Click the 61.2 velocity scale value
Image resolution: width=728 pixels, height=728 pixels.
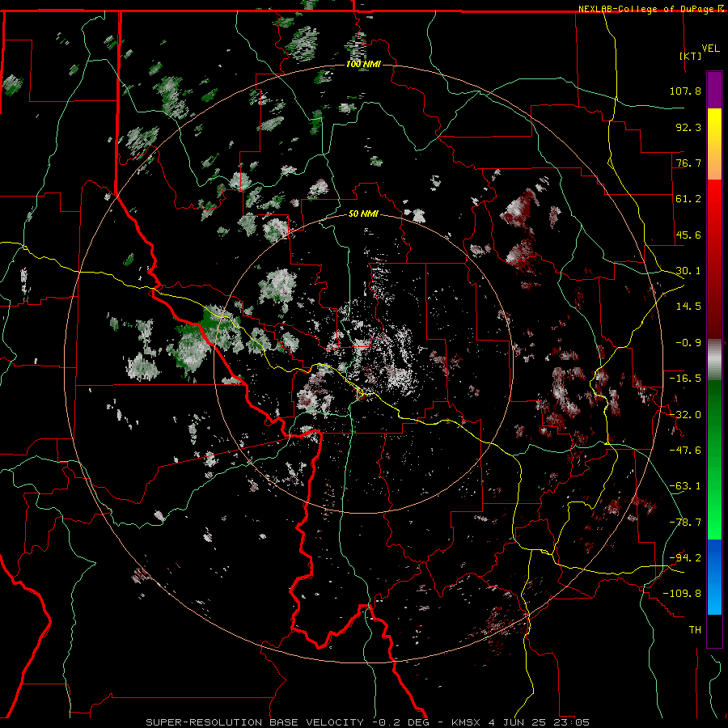coord(688,199)
